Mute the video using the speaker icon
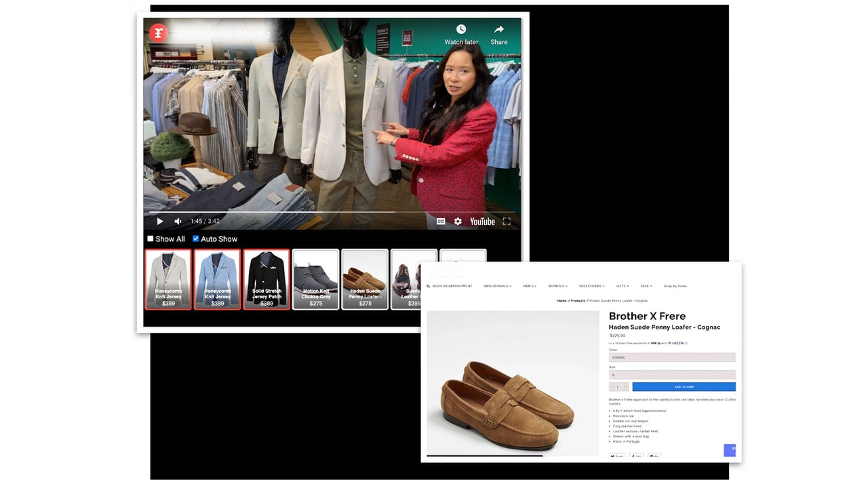The width and height of the screenshot is (868, 488). 178,221
